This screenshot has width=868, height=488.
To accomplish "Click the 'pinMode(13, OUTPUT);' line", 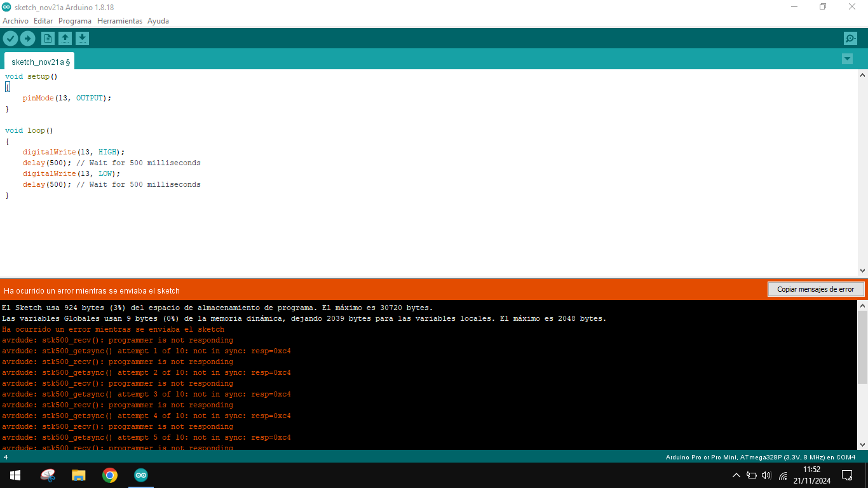I will (x=67, y=98).
